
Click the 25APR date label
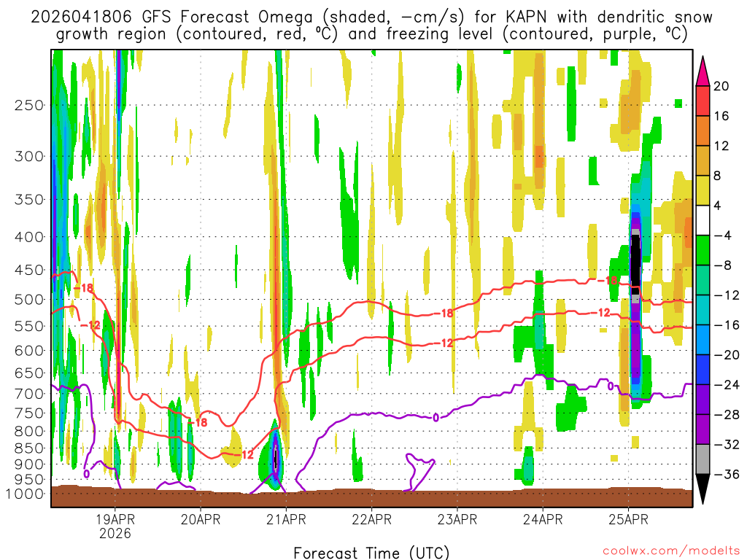point(628,519)
